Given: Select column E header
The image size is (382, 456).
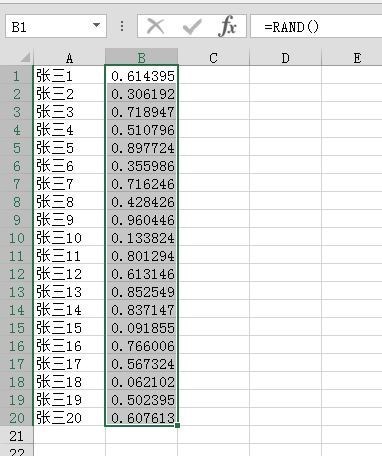Looking at the screenshot, I should (x=352, y=58).
